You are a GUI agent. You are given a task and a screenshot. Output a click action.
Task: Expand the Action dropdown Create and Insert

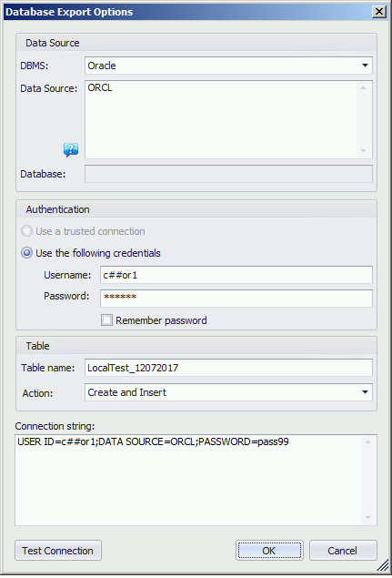228,392
